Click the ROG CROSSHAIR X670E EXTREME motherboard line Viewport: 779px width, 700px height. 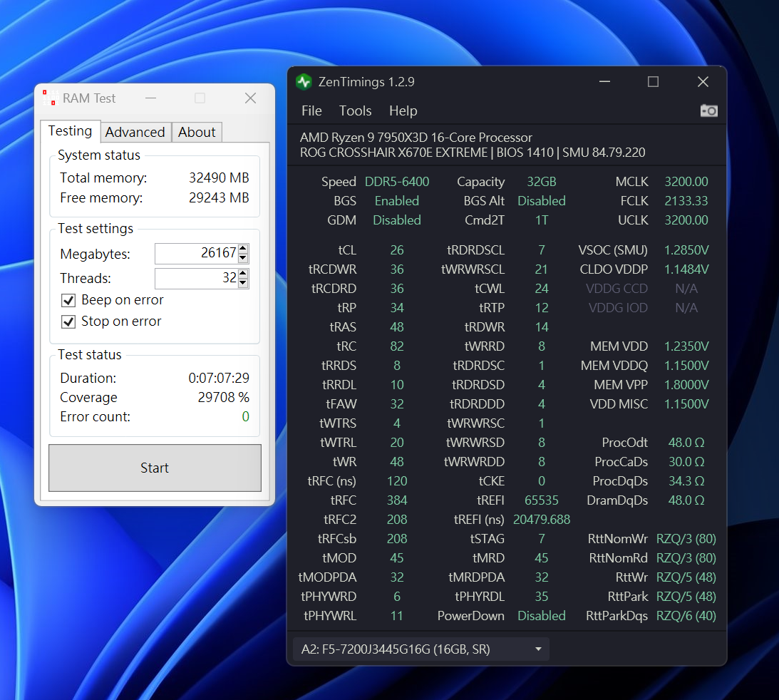pos(473,153)
